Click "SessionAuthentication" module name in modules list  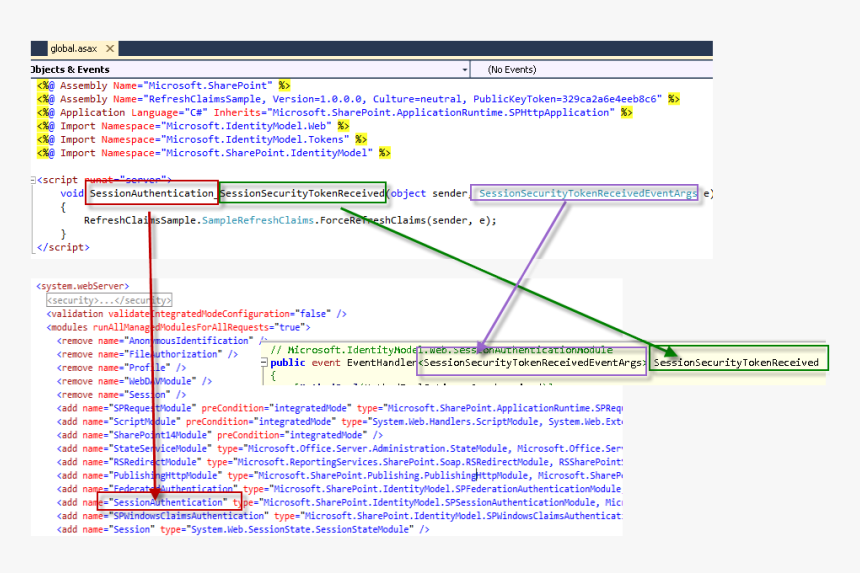click(x=168, y=502)
